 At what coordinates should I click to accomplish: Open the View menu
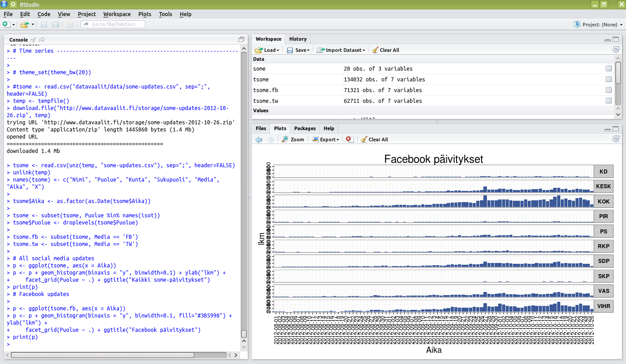(x=64, y=14)
